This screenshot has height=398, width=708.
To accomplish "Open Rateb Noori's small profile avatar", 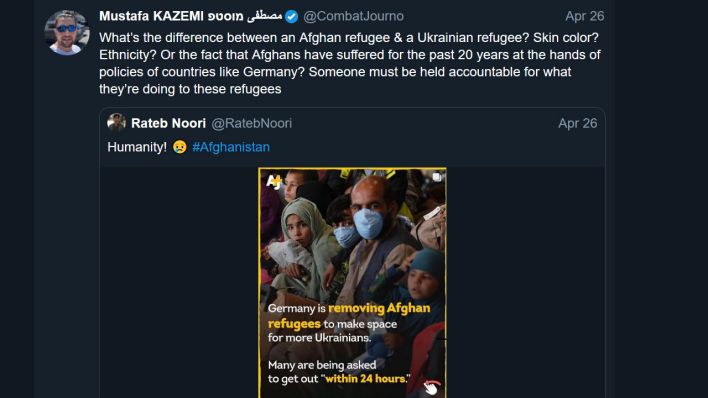I will (x=116, y=122).
